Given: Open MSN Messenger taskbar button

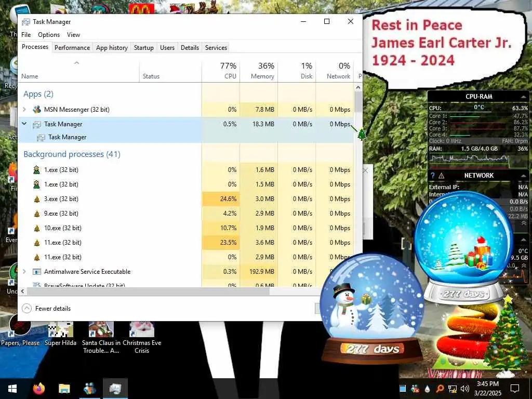Looking at the screenshot, I should tap(89, 389).
